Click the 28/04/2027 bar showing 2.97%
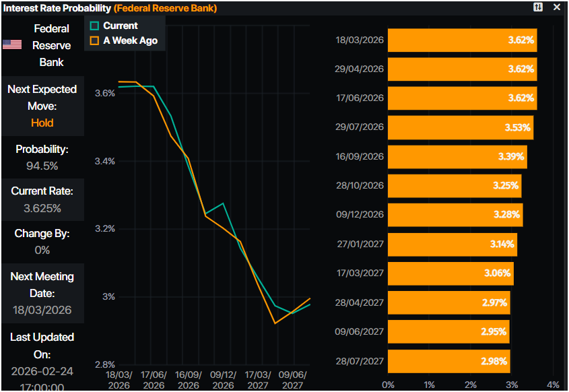569x392 pixels. 448,302
